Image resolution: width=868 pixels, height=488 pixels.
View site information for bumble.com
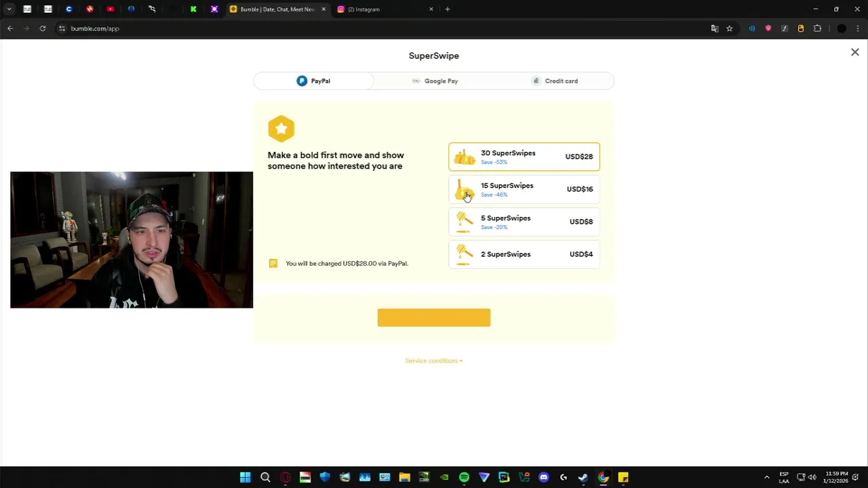[62, 28]
